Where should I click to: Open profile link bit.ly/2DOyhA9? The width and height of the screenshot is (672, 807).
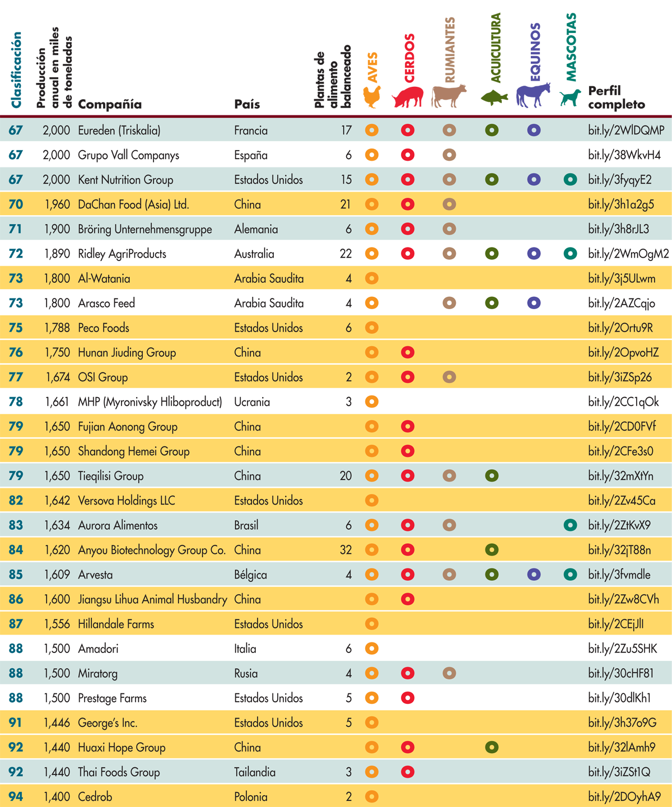(x=624, y=796)
